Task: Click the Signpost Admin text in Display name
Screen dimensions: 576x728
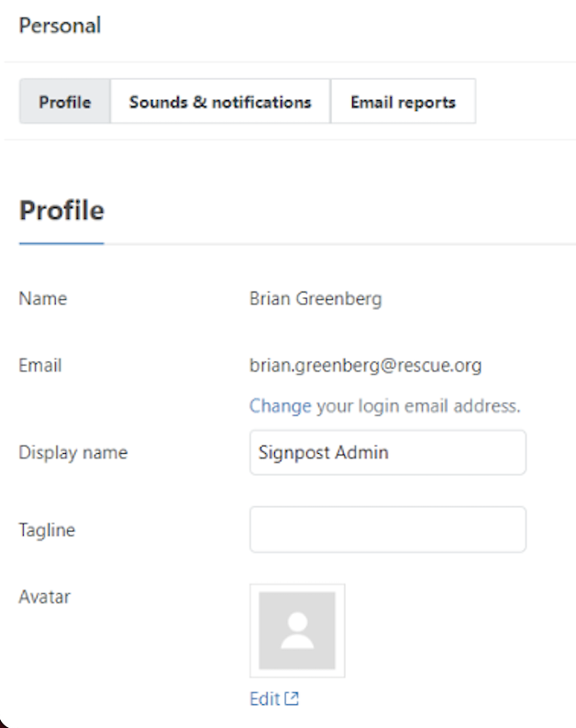Action: point(322,453)
